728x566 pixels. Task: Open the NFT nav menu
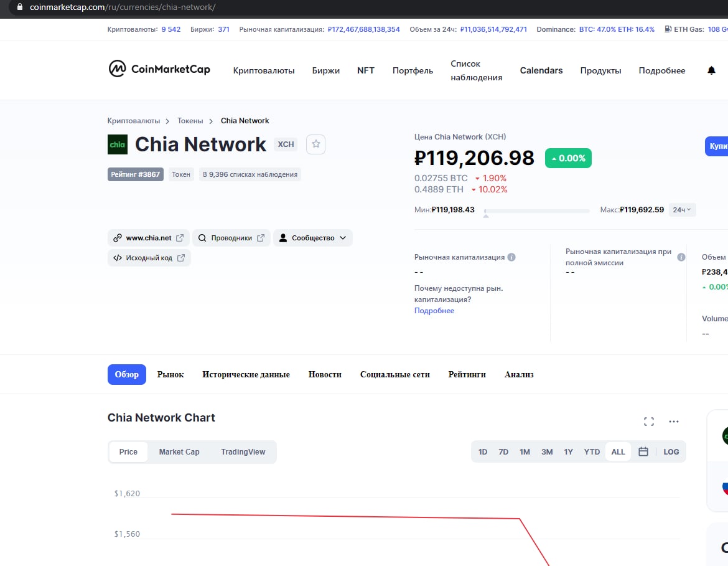[x=366, y=70]
